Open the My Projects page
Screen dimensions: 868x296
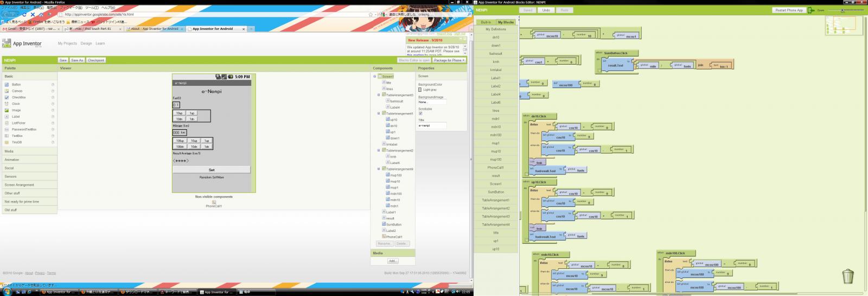point(67,43)
